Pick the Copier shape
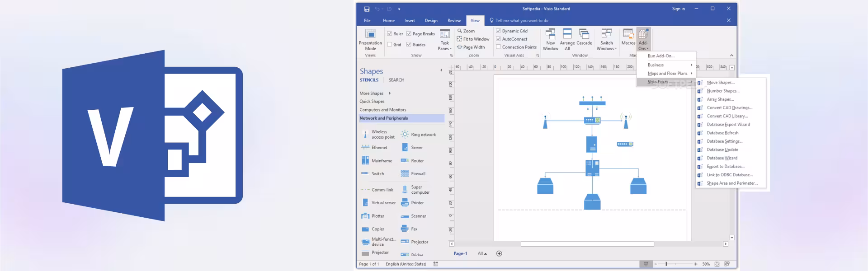This screenshot has height=271, width=868. pyautogui.click(x=373, y=229)
